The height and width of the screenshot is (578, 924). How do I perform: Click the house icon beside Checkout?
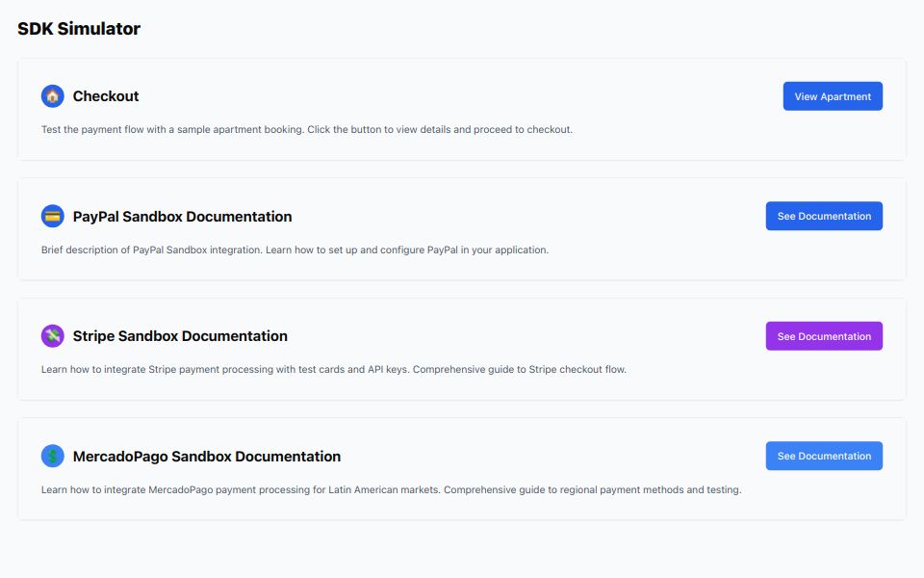coord(53,95)
